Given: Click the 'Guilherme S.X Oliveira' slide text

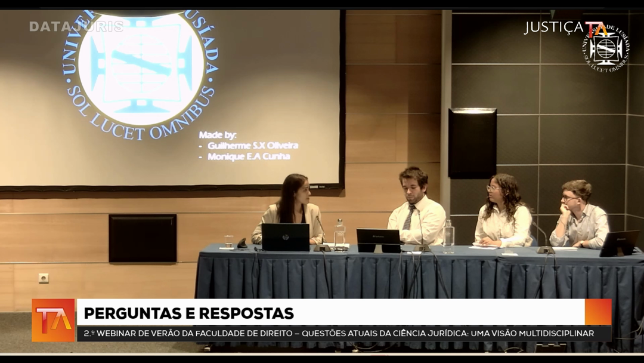Looking at the screenshot, I should pyautogui.click(x=253, y=146).
